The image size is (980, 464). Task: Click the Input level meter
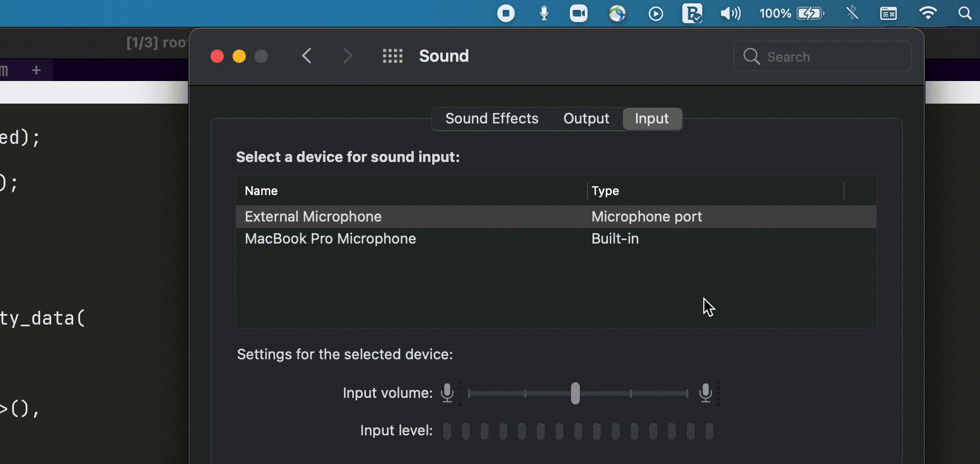(x=578, y=431)
